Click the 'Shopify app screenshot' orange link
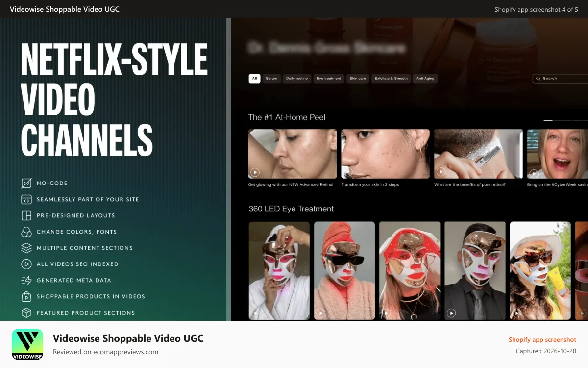588x368 pixels. (x=542, y=340)
